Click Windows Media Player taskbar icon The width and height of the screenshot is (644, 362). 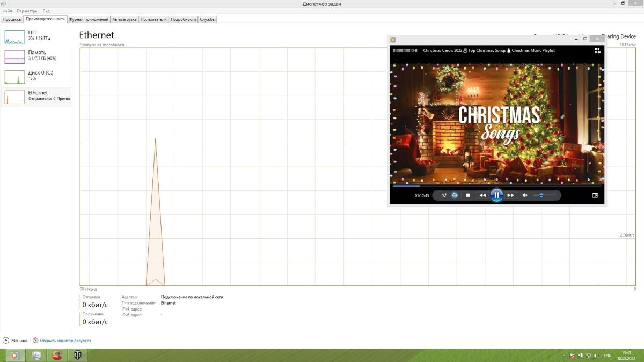[x=15, y=356]
